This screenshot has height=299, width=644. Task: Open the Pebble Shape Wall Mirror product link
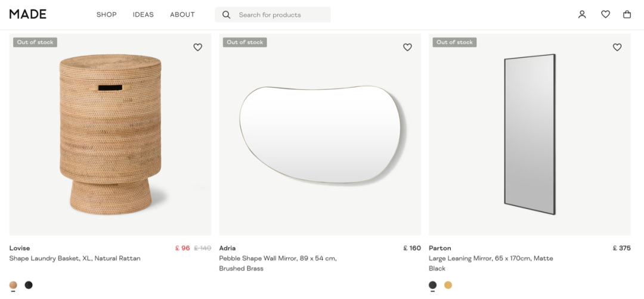(278, 263)
